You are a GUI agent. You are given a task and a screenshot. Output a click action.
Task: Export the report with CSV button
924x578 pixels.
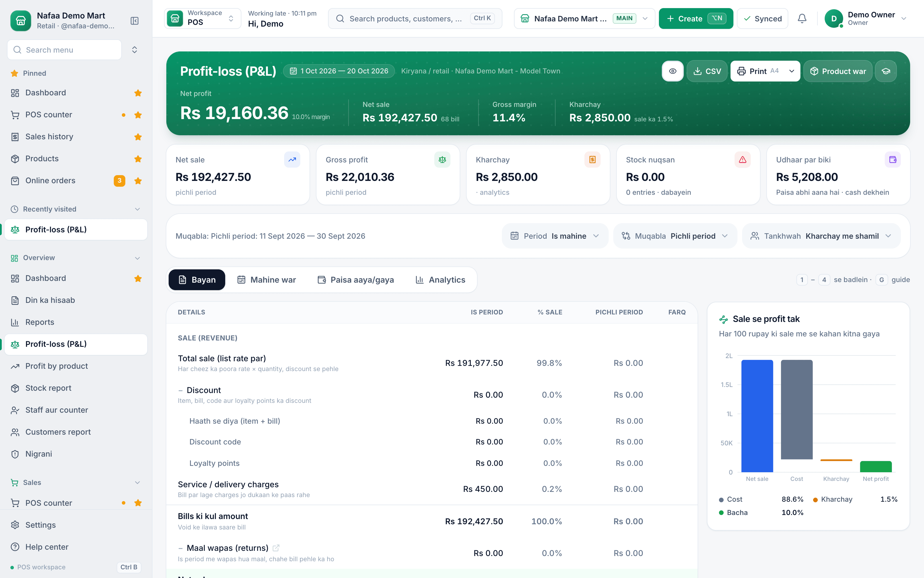pos(707,71)
